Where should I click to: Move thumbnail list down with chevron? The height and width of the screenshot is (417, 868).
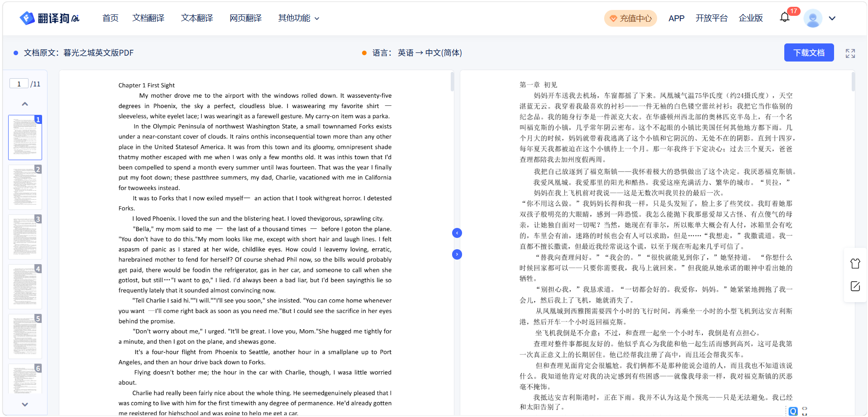click(25, 404)
